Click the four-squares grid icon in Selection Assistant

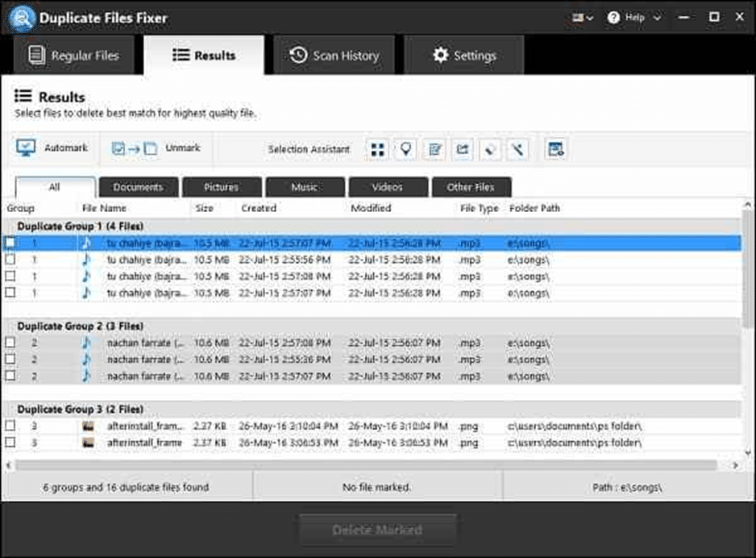[377, 149]
